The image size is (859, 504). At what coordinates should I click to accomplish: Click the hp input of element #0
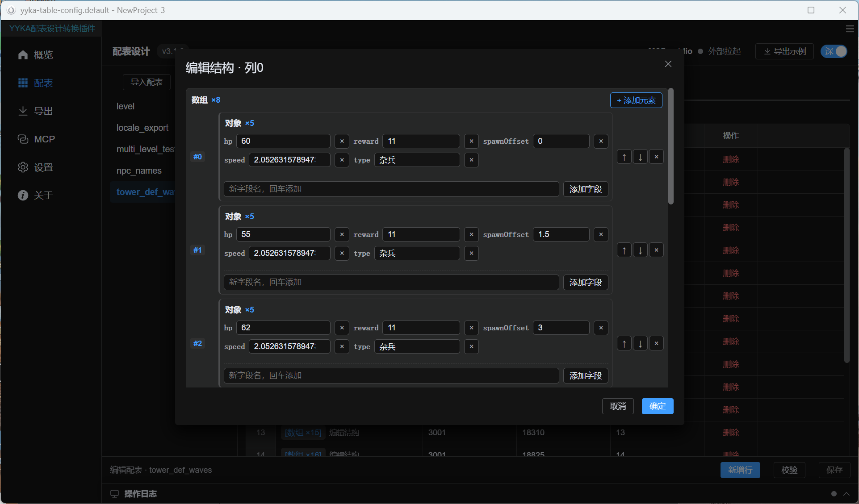(283, 141)
